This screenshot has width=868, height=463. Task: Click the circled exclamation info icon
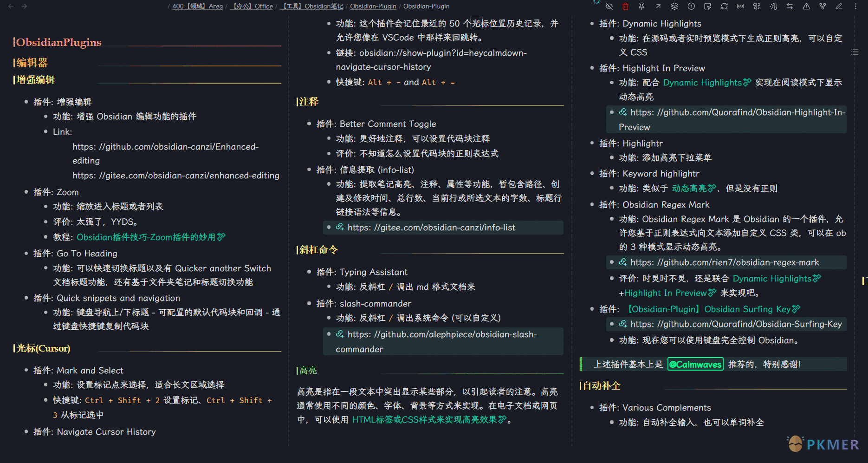coord(691,7)
